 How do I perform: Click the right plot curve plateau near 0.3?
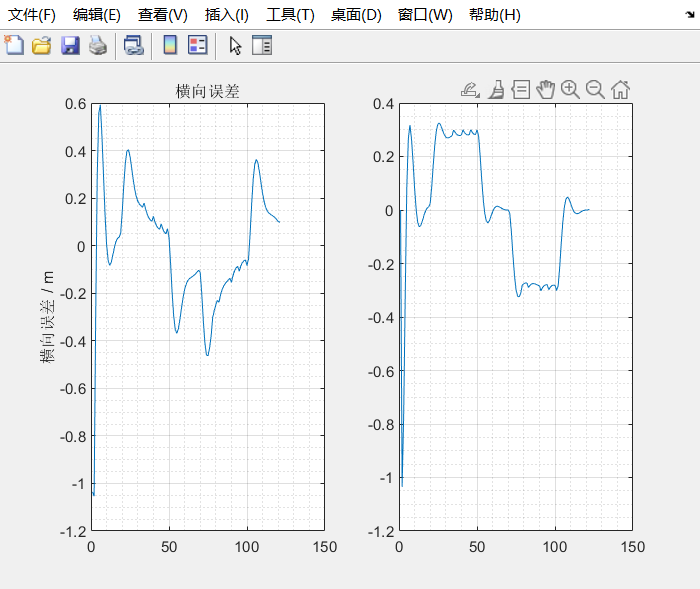(462, 133)
